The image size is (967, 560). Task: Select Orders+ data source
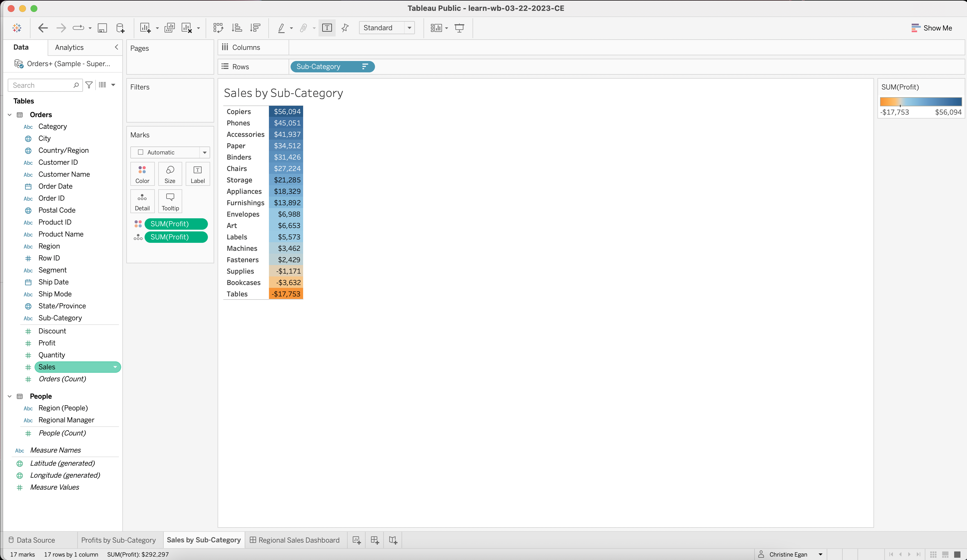pyautogui.click(x=62, y=64)
